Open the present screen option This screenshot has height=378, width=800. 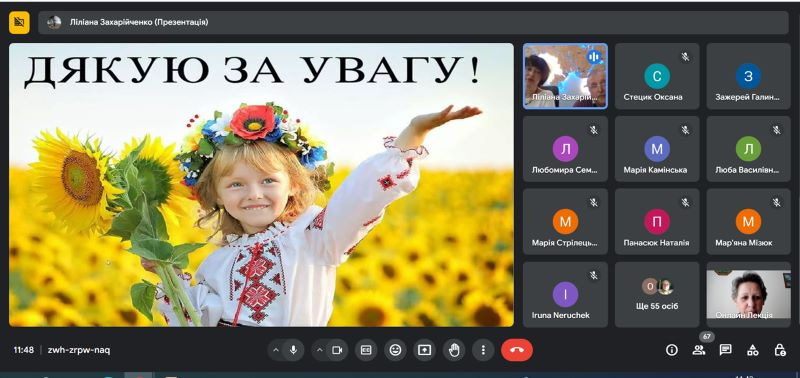click(424, 350)
